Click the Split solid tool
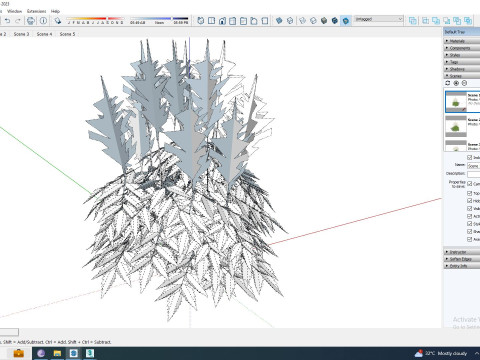Screen dimensions: 480x360 click(x=468, y=21)
